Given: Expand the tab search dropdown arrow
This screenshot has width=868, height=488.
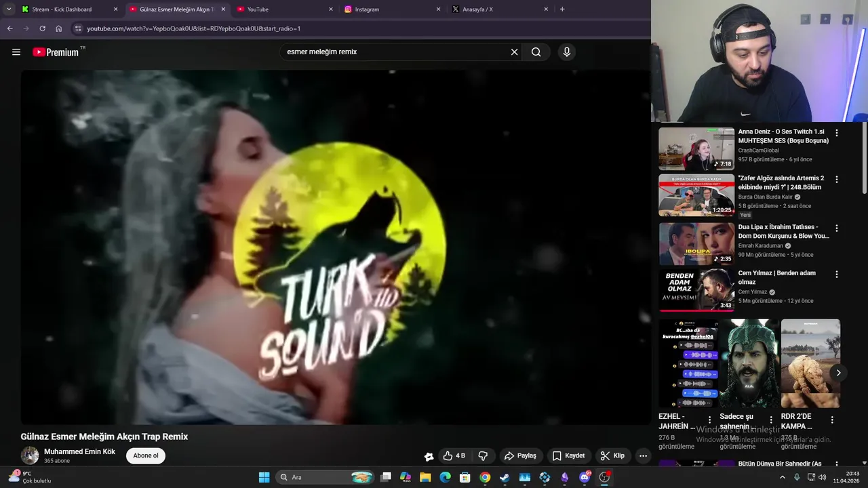Looking at the screenshot, I should pos(9,9).
